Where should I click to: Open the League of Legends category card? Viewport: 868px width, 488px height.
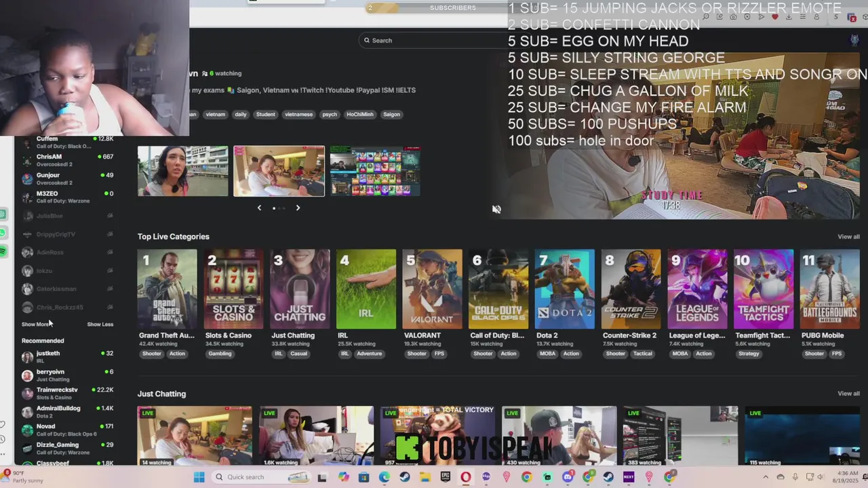pyautogui.click(x=697, y=289)
